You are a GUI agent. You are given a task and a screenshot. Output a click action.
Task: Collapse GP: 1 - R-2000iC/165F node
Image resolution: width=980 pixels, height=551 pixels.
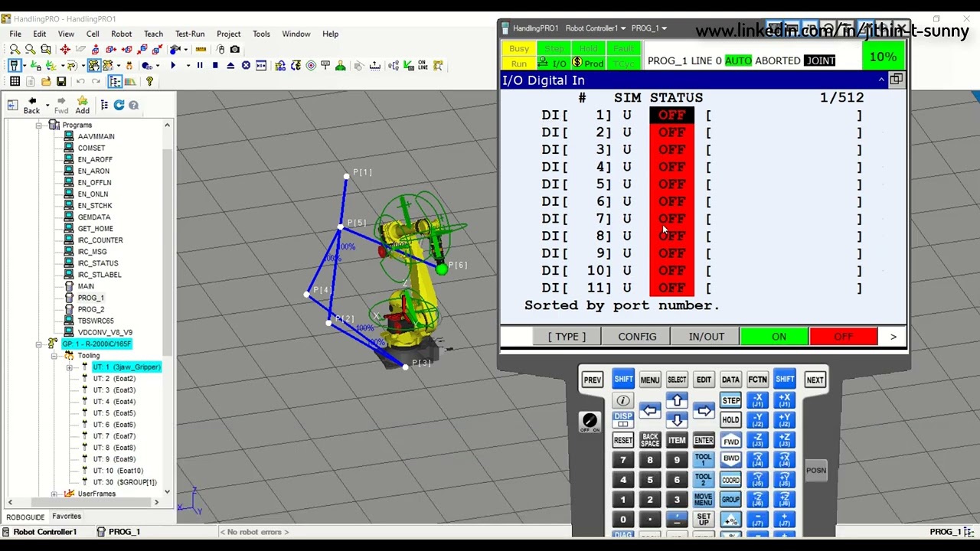[38, 344]
